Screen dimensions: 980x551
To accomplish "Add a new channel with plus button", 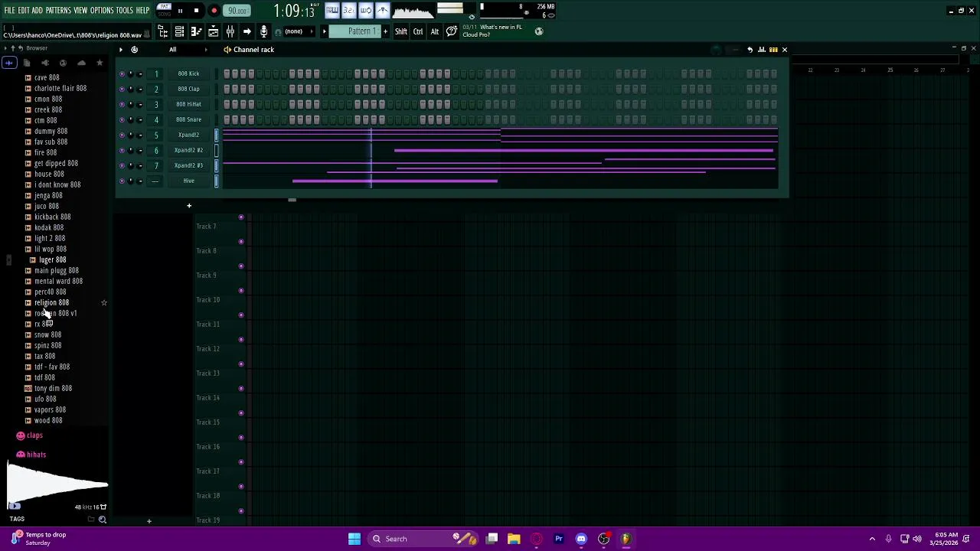I will point(189,205).
